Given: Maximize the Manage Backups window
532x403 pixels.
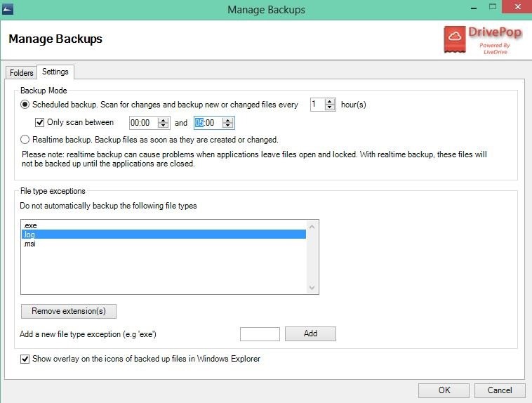Looking at the screenshot, I should point(493,7).
